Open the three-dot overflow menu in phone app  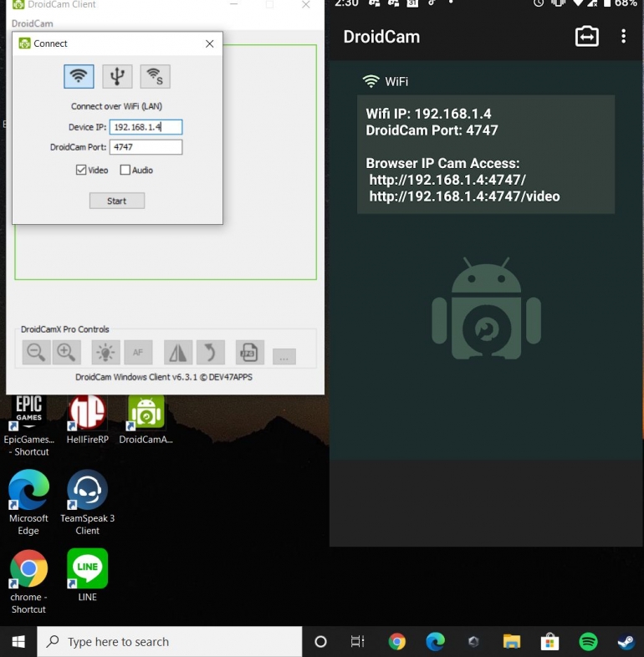tap(624, 37)
